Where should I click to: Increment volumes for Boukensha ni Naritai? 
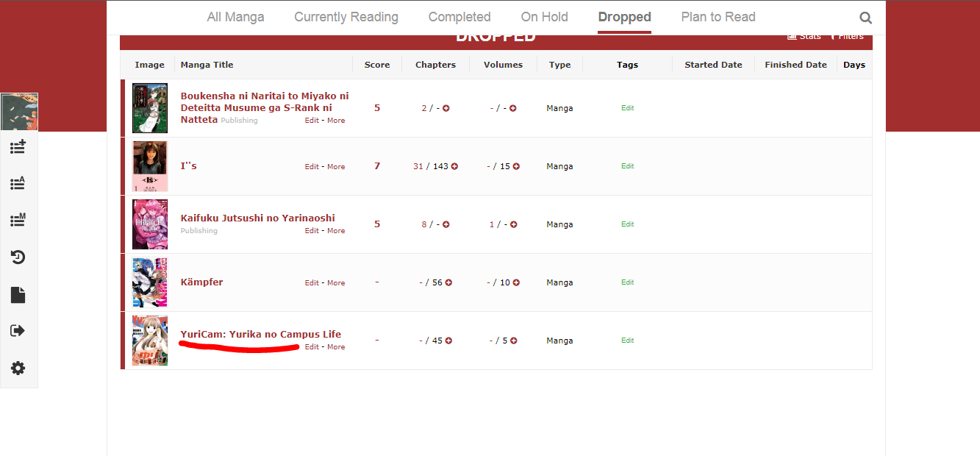[x=513, y=108]
